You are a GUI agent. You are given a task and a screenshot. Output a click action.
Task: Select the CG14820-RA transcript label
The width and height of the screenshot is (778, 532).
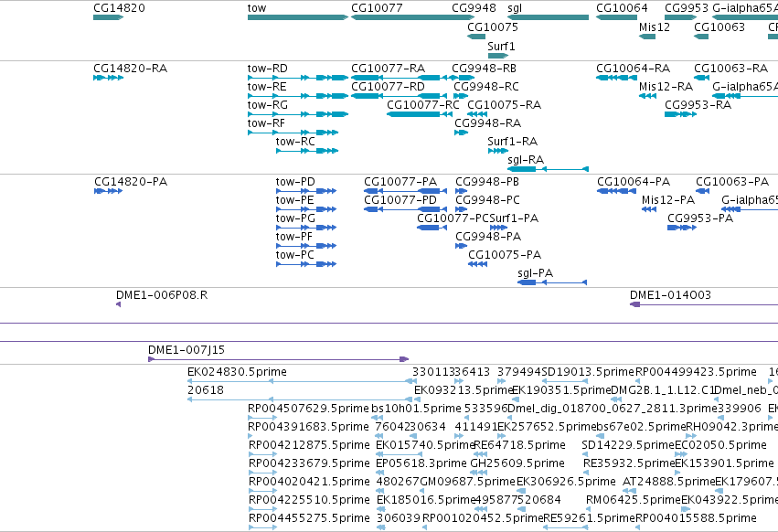130,68
